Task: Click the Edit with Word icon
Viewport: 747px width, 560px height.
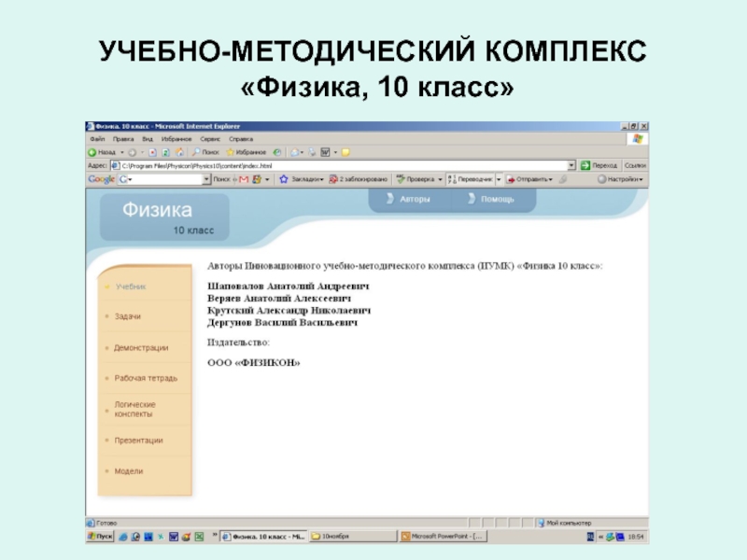Action: [325, 152]
